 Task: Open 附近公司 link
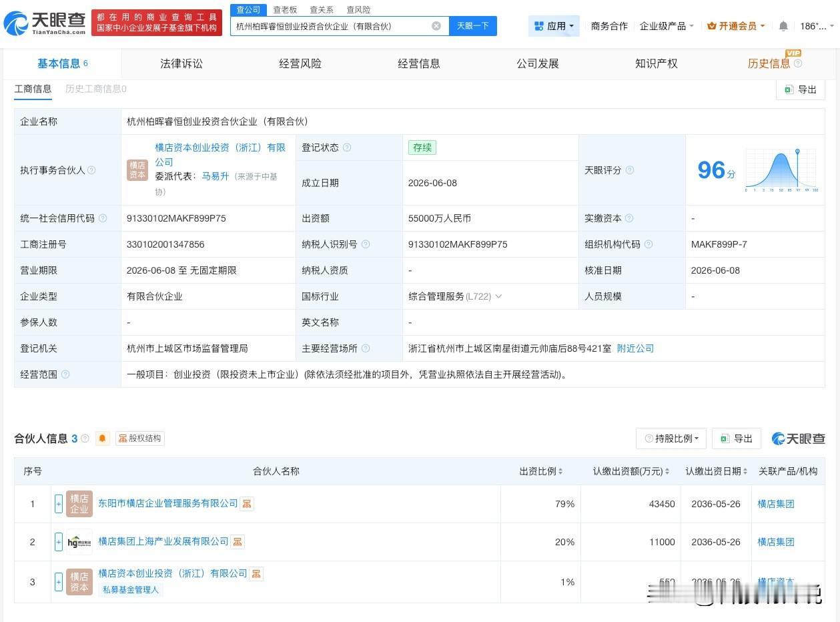(x=635, y=348)
